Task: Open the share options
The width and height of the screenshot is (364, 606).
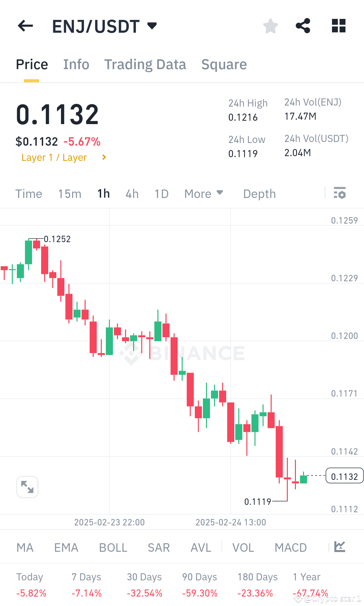Action: (x=303, y=26)
